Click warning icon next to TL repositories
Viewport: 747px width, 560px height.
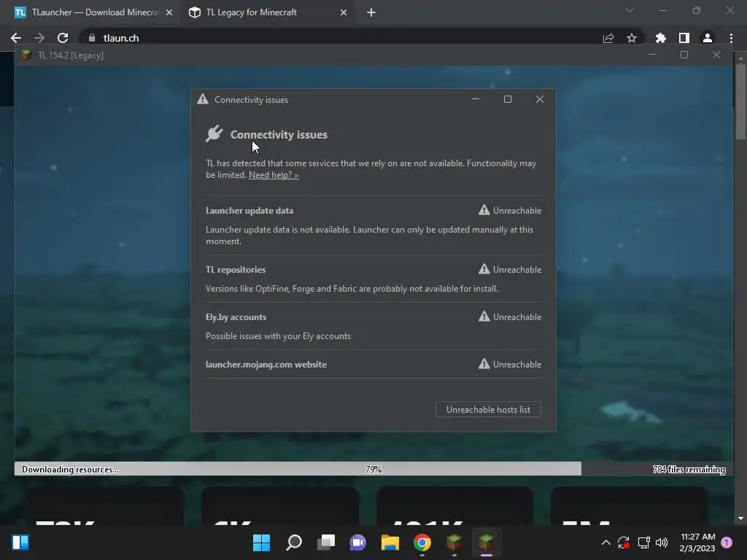click(484, 269)
